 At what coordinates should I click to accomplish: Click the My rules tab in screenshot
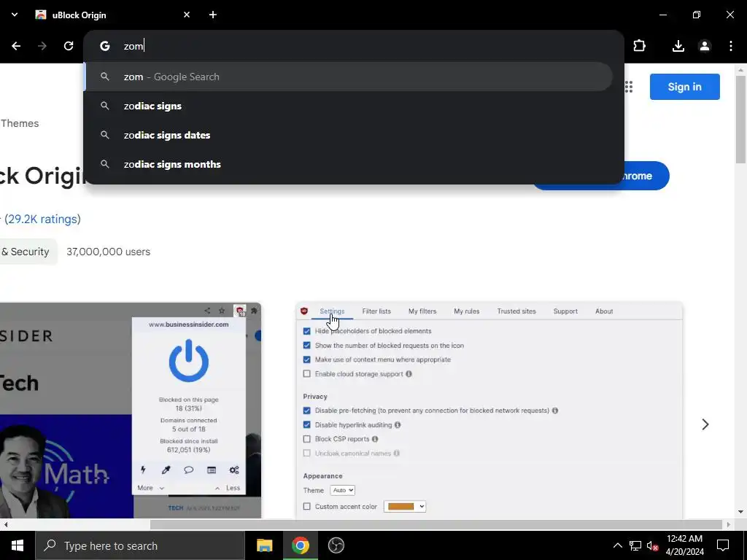click(466, 311)
